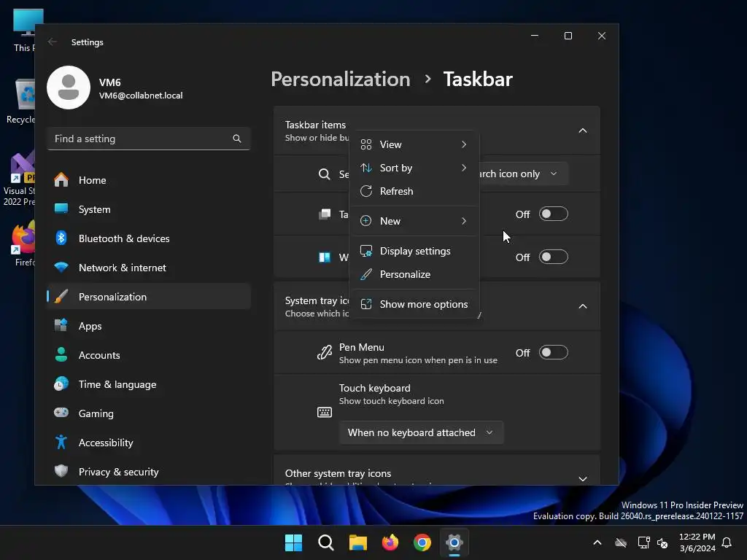Screen dimensions: 747x560
Task: Click Personalization breadcrumb link
Action: point(341,79)
